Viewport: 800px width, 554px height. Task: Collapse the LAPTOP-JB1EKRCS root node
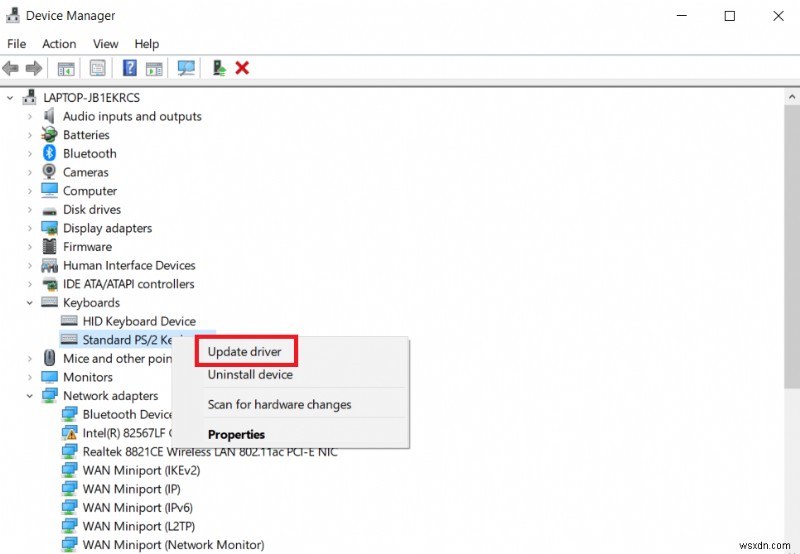click(x=10, y=97)
